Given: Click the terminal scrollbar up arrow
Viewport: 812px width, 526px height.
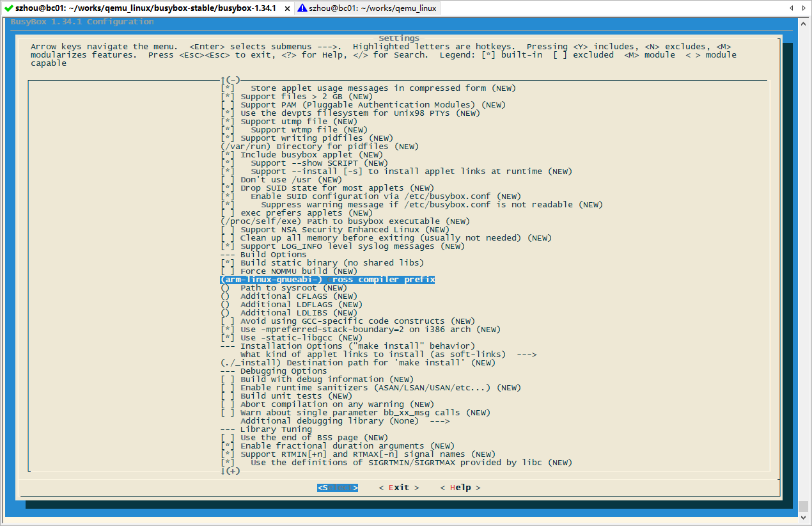Looking at the screenshot, I should click(804, 24).
